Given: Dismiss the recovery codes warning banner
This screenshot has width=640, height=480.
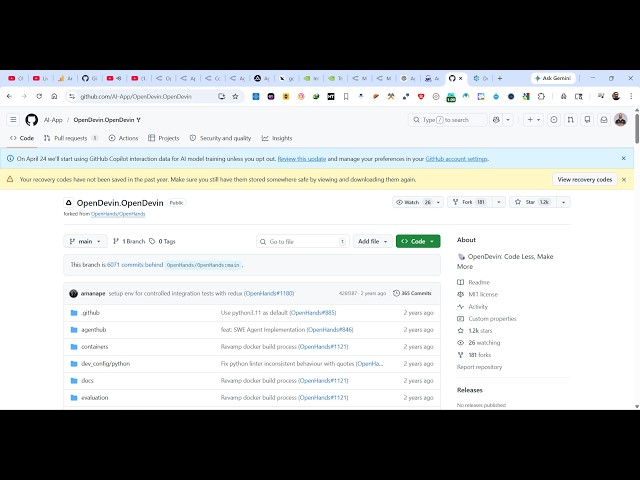Looking at the screenshot, I should coord(624,180).
